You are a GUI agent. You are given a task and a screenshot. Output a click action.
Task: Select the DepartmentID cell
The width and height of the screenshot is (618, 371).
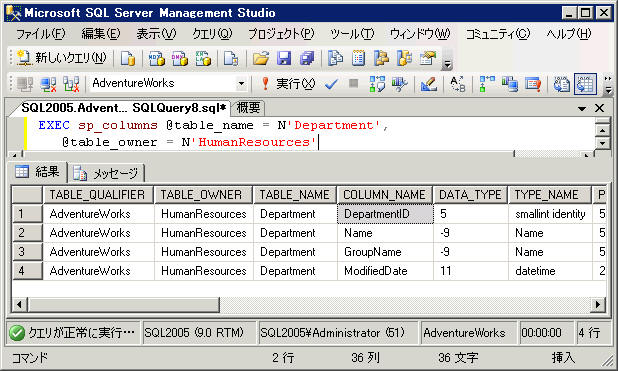click(x=385, y=214)
